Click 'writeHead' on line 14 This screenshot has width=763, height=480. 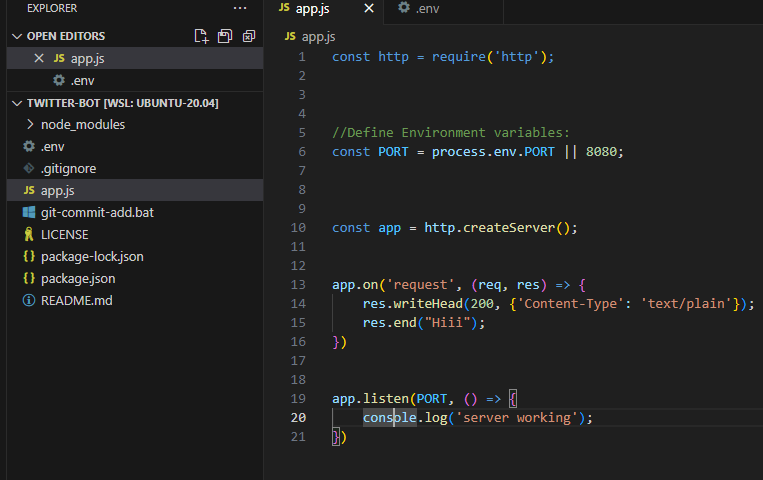click(428, 304)
